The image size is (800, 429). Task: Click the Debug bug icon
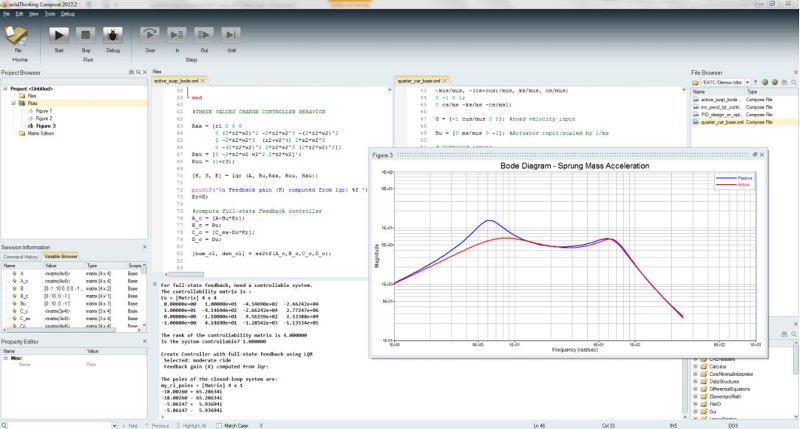(114, 33)
